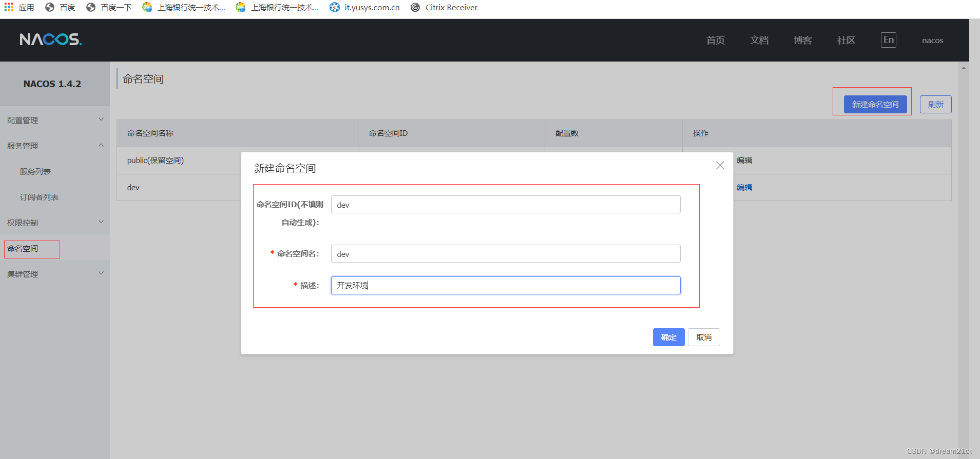Click the 刷新 button
Image resolution: width=980 pixels, height=459 pixels.
coord(936,104)
